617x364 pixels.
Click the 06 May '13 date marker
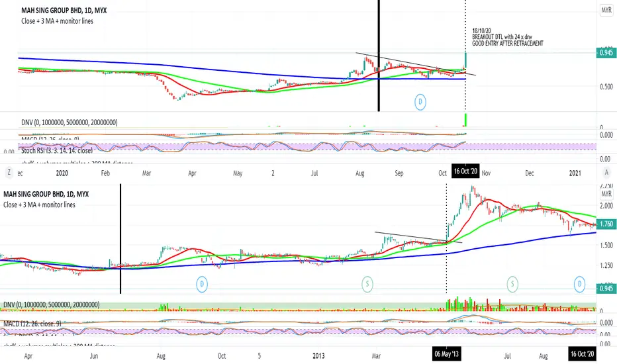tap(446, 354)
